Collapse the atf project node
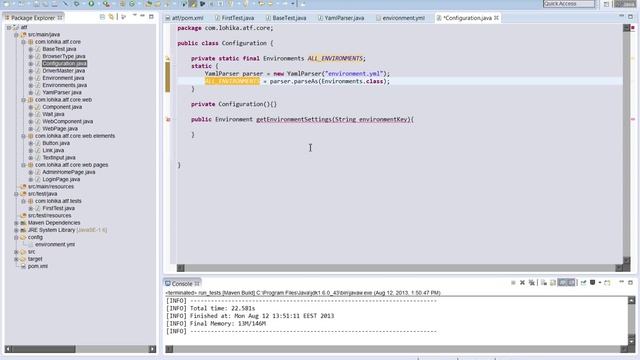 point(9,27)
